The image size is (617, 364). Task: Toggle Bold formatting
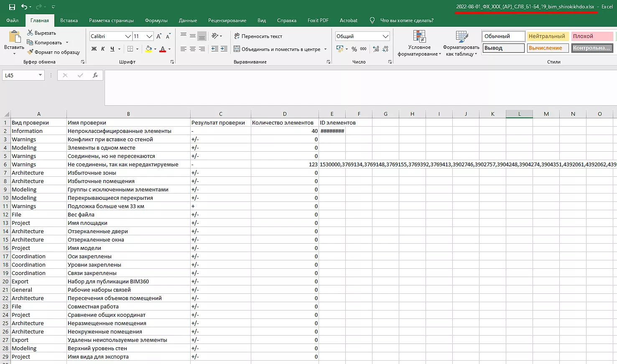click(x=94, y=49)
